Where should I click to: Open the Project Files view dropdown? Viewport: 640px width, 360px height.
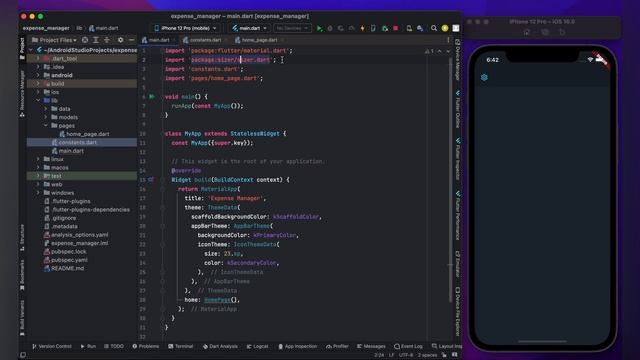tap(54, 40)
